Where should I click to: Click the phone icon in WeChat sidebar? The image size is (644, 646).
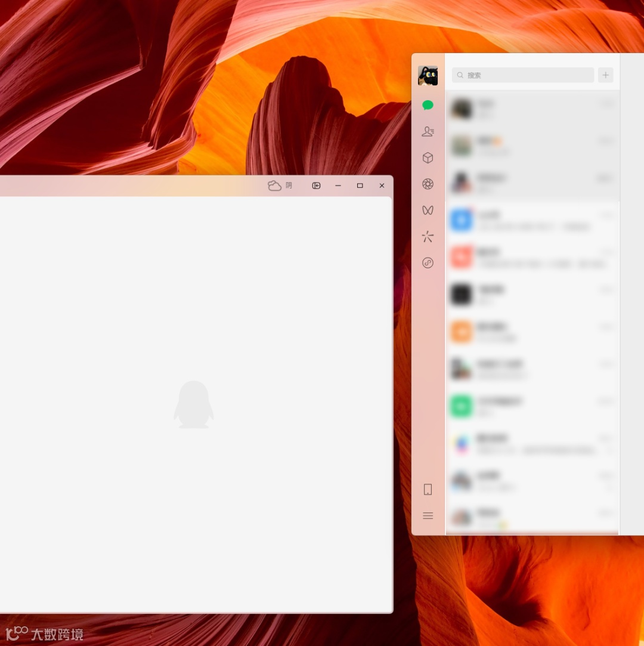coord(428,490)
